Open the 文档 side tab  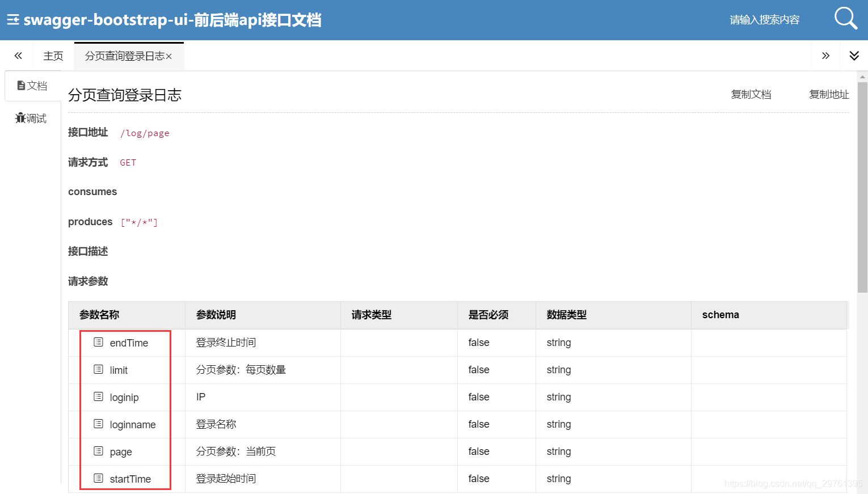click(32, 86)
